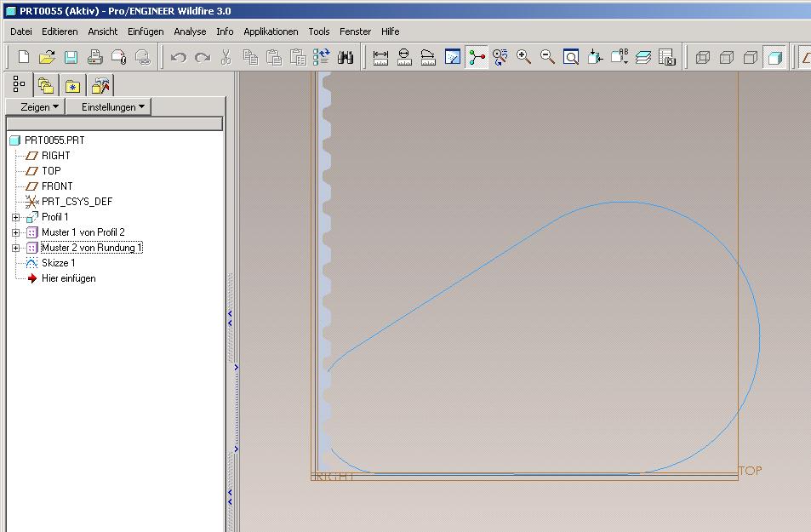811x532 pixels.
Task: Open the Ansicht menu
Action: click(x=103, y=31)
